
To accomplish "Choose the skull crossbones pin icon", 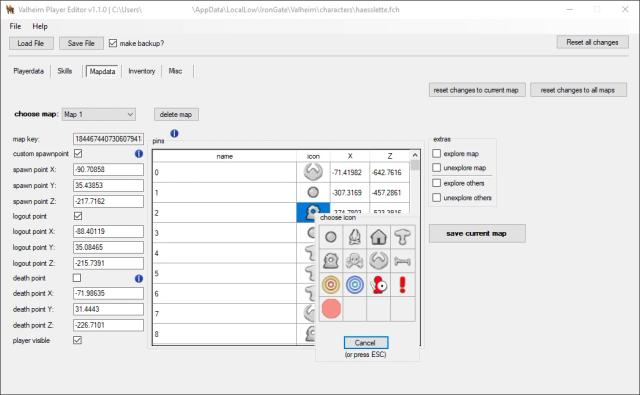I will click(x=355, y=261).
